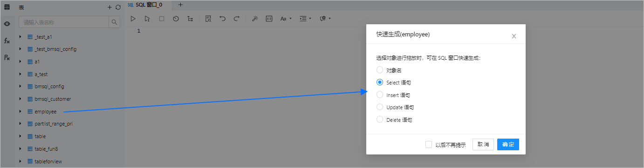This screenshot has height=168, width=644.
Task: Click the document search toolbar icon
Action: [x=208, y=19]
